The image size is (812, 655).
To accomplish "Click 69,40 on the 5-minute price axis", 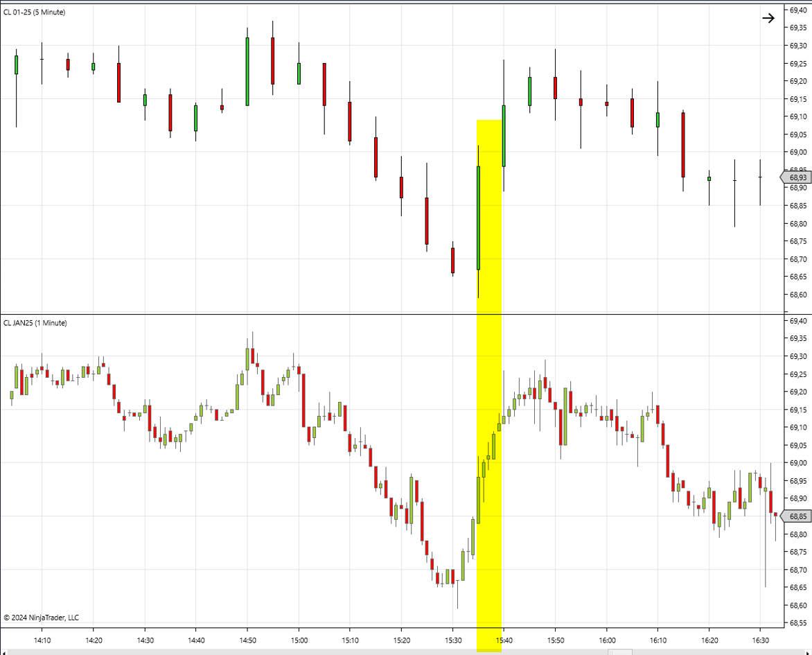I will pos(798,10).
